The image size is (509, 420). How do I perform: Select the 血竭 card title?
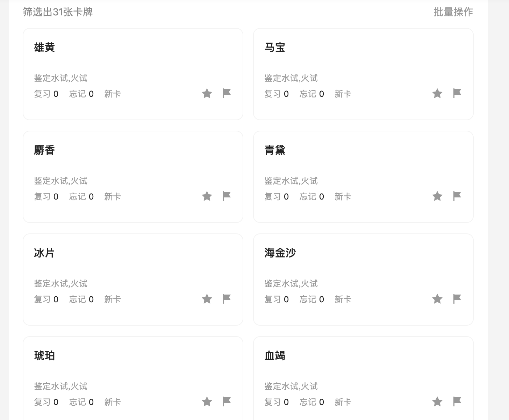(x=275, y=356)
